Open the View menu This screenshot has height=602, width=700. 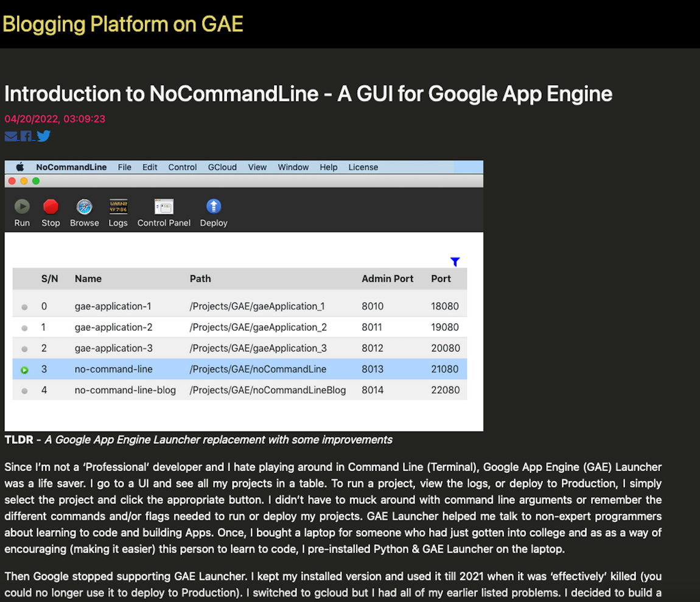click(x=257, y=167)
